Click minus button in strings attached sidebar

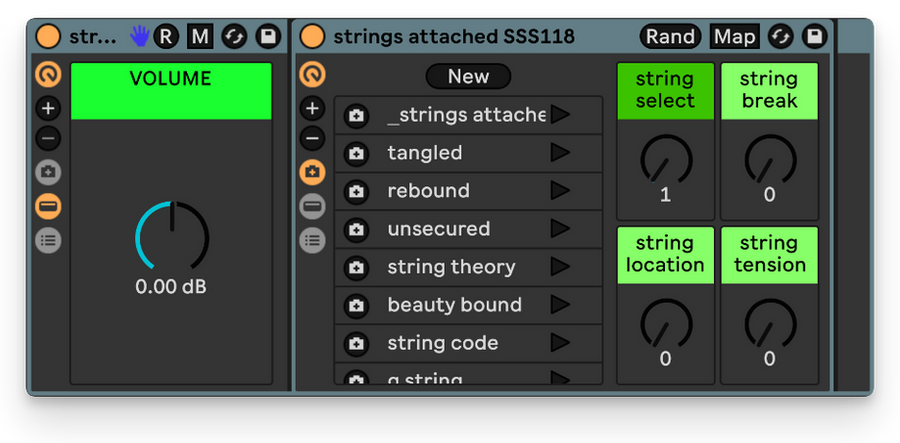point(312,138)
